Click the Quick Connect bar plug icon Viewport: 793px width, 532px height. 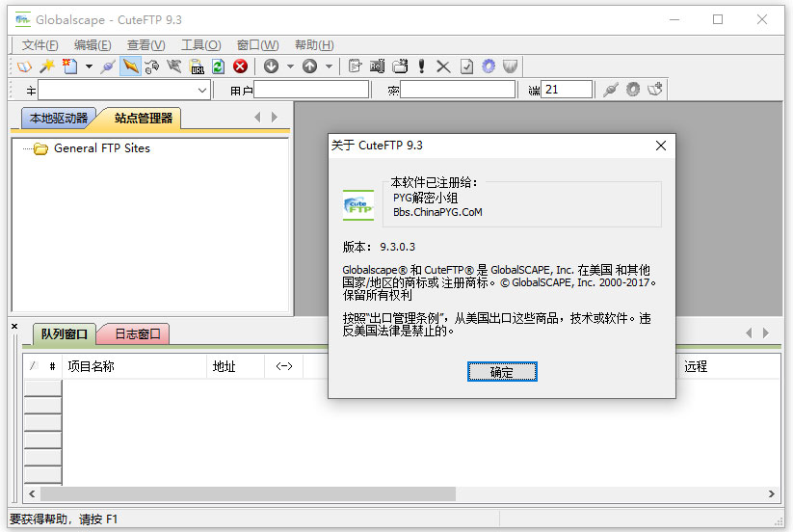611,90
